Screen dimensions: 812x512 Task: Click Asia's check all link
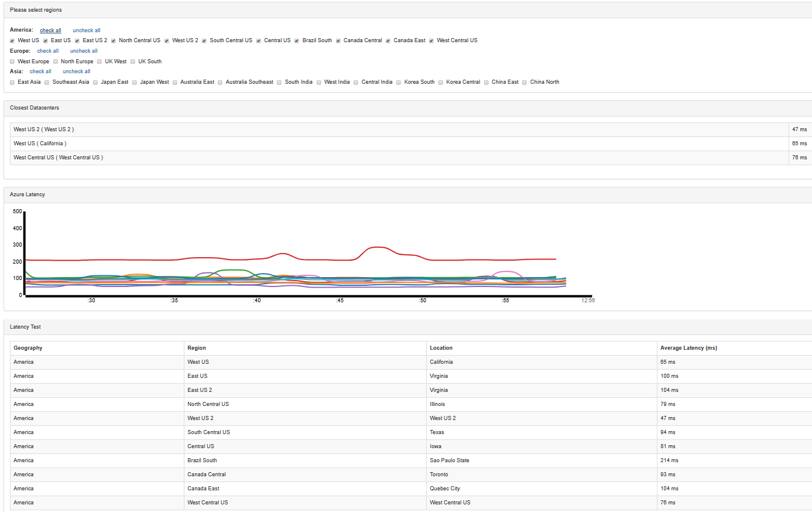click(40, 71)
